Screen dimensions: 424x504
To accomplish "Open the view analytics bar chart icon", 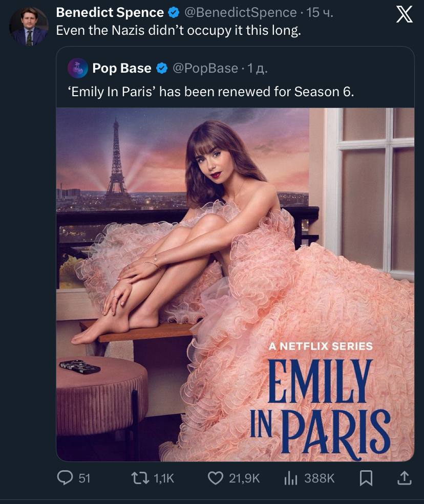I will [x=291, y=478].
